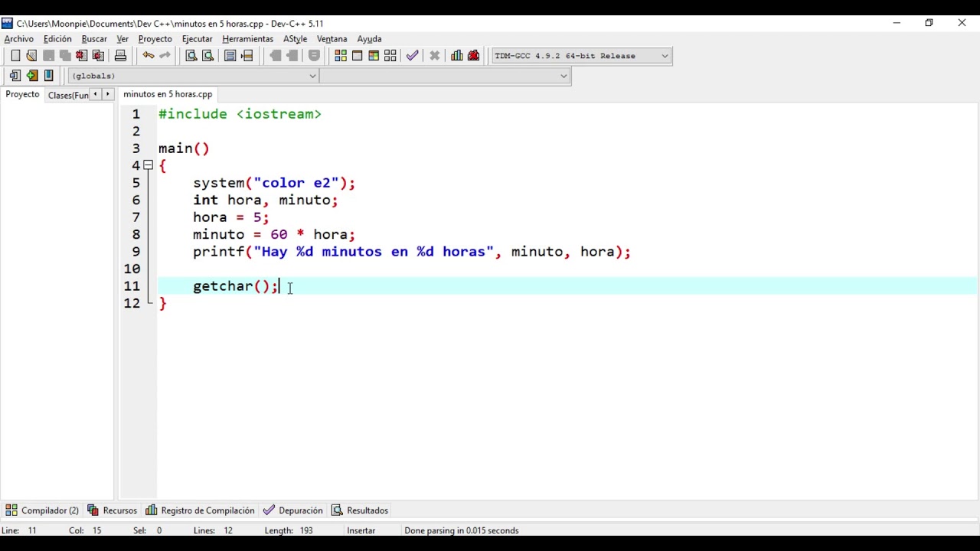The height and width of the screenshot is (551, 980).
Task: Click the Stop execution X icon
Action: coord(435,55)
